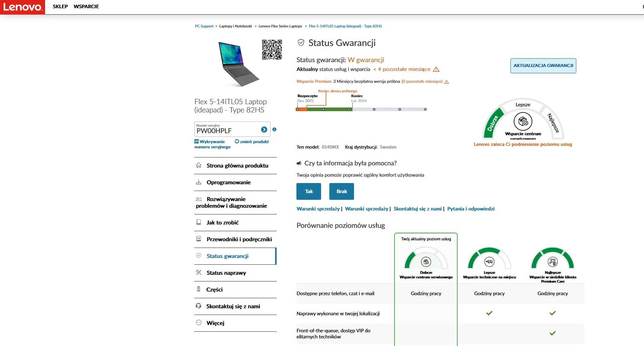644x346 pixels.
Task: Click the guide icon beside Przewodniki i podręczniki
Action: coord(199,239)
